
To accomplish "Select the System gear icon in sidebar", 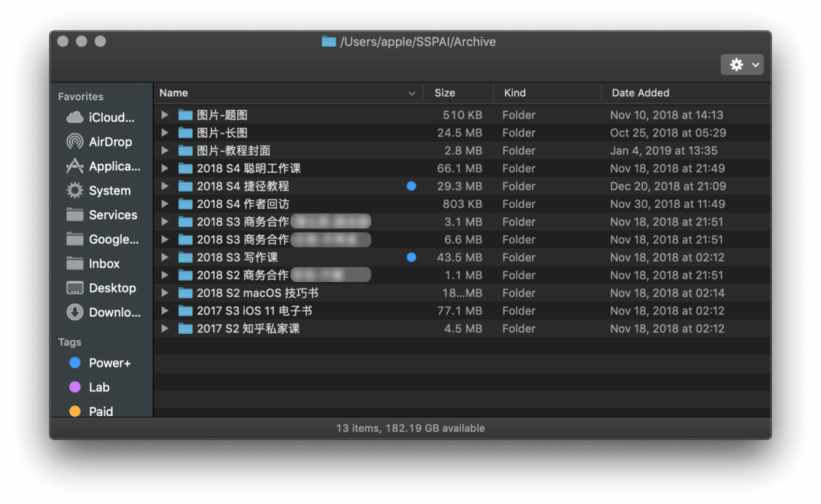I will 75,190.
